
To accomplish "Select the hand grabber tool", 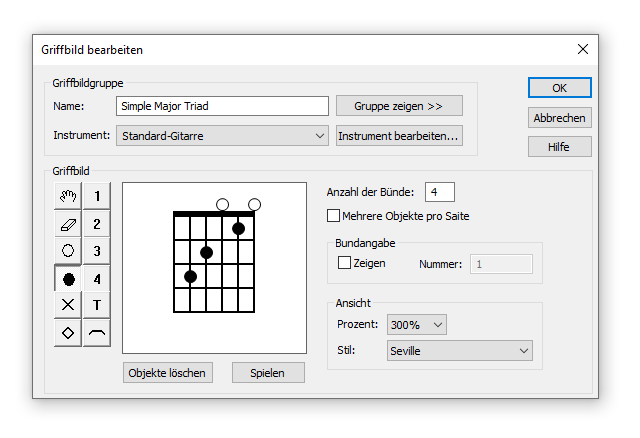I will (68, 196).
